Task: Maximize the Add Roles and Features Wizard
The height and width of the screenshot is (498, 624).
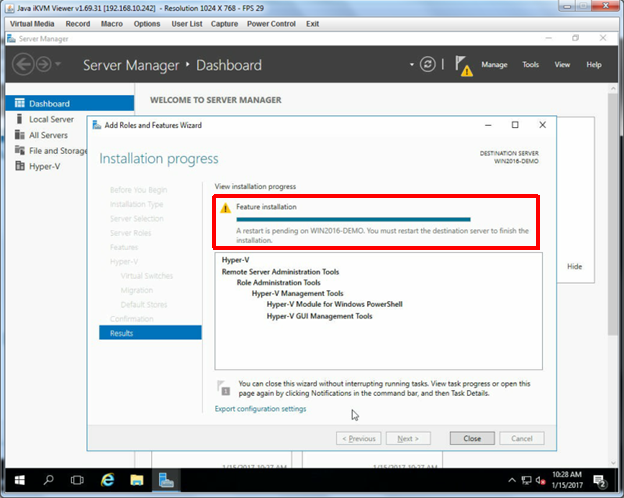Action: coord(515,125)
